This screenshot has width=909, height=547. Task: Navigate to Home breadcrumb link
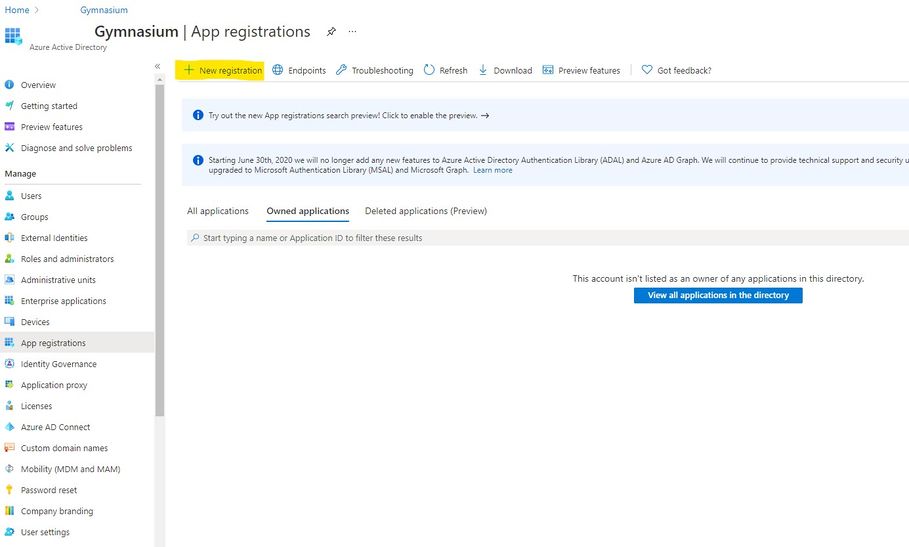point(17,10)
